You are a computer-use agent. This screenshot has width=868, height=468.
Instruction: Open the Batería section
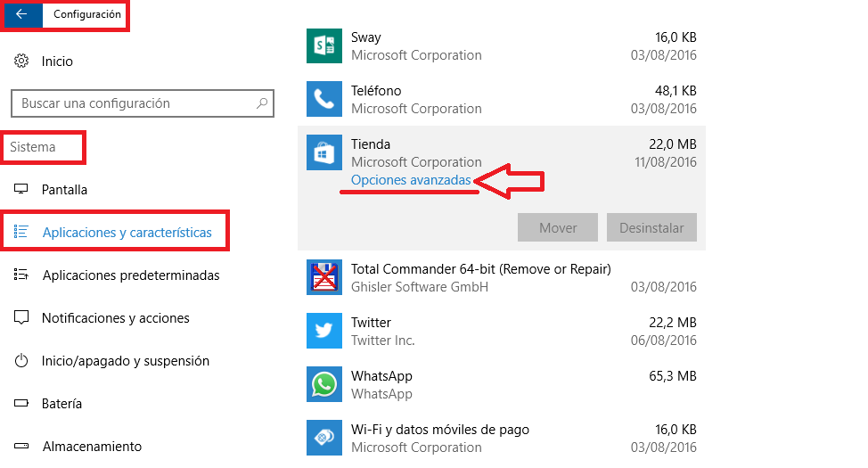(62, 404)
